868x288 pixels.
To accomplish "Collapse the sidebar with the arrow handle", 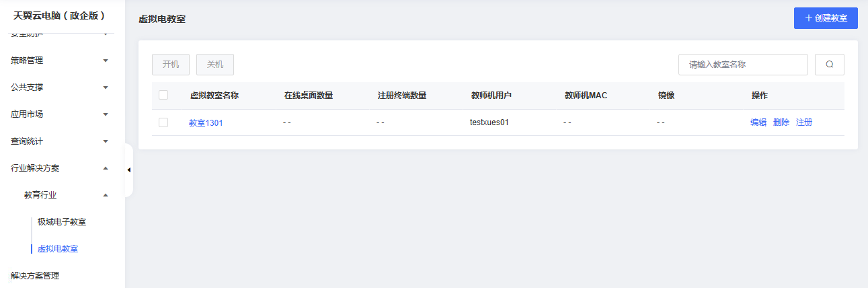I will coord(129,170).
